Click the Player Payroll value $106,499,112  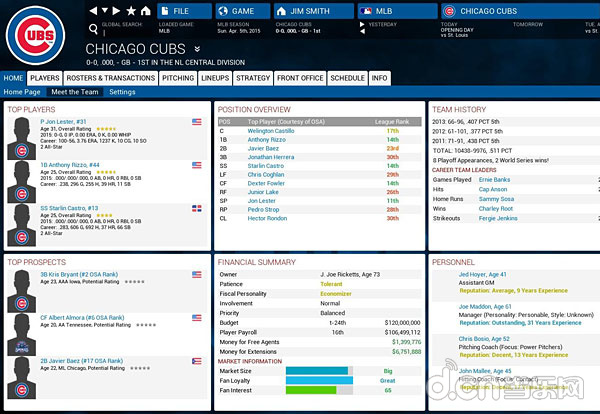pyautogui.click(x=403, y=333)
